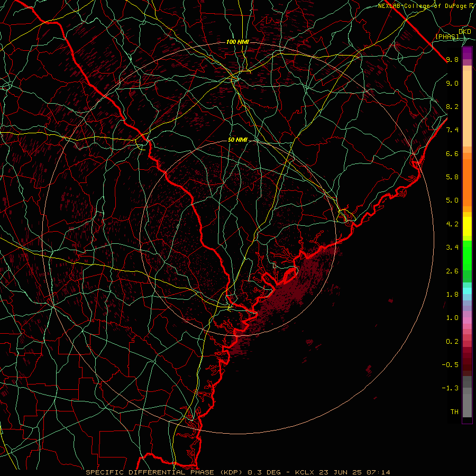This screenshot has height=476, width=476.
Task: Click the '-0.5' color scale value
Action: tap(450, 365)
